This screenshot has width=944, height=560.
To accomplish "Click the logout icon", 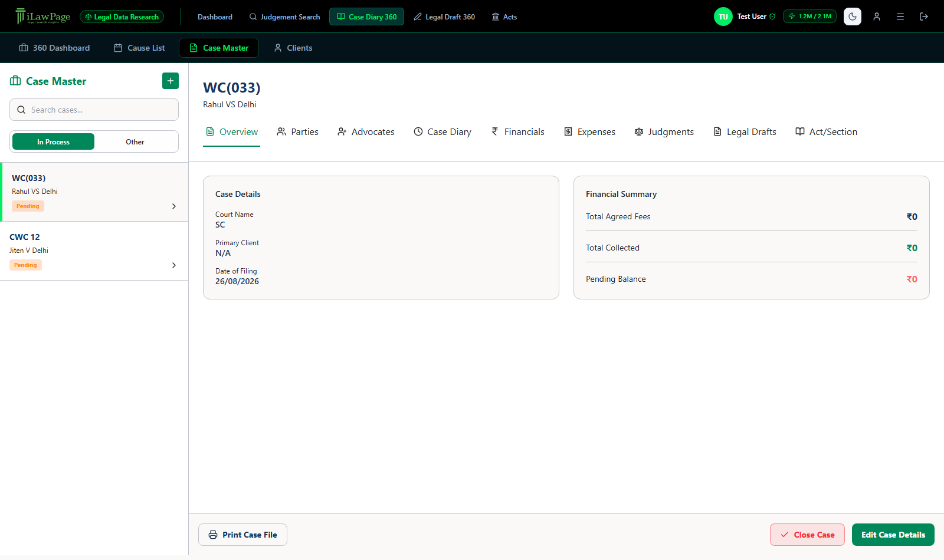I will (924, 17).
